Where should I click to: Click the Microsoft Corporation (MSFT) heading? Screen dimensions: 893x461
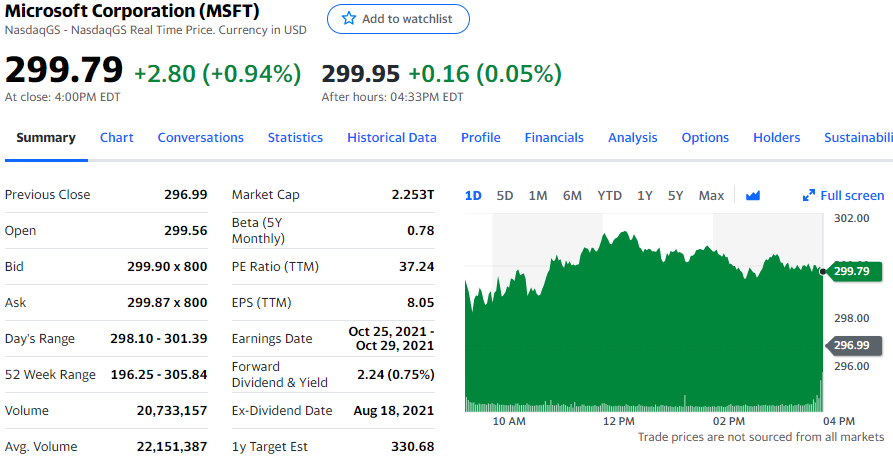point(132,11)
